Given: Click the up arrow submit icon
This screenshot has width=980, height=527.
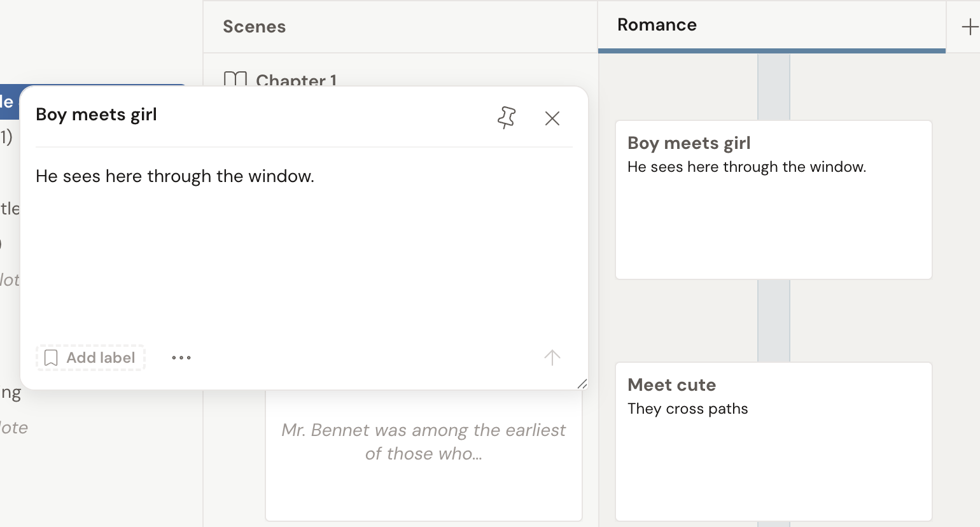Looking at the screenshot, I should click(x=552, y=358).
